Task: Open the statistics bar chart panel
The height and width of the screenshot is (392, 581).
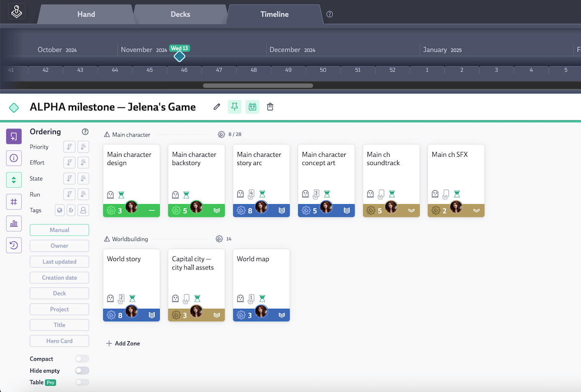Action: point(14,223)
